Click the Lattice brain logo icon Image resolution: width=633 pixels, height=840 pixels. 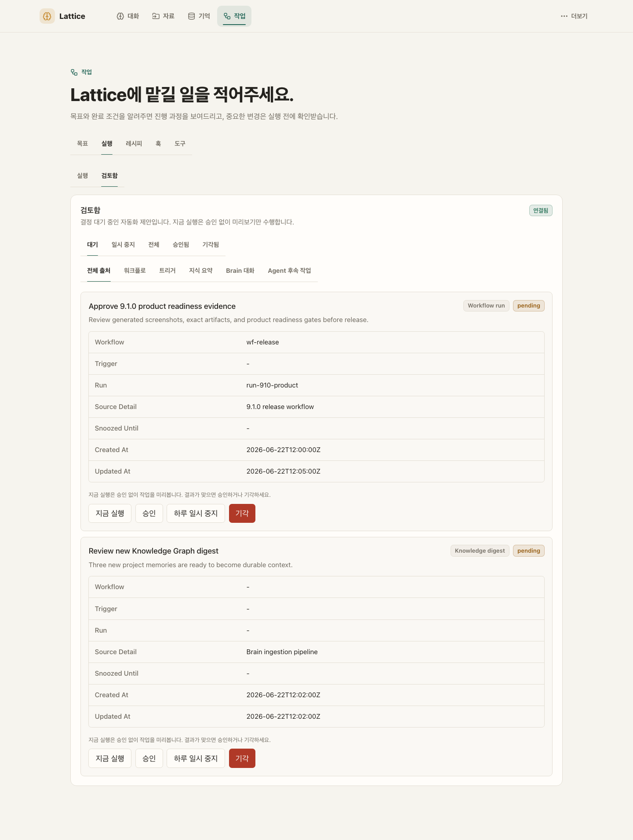click(x=47, y=16)
